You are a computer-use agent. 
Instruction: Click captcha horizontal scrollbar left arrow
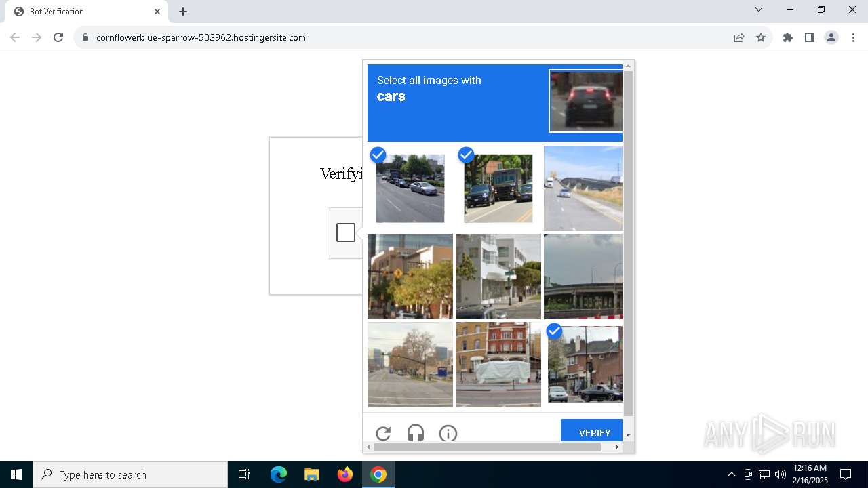point(369,447)
